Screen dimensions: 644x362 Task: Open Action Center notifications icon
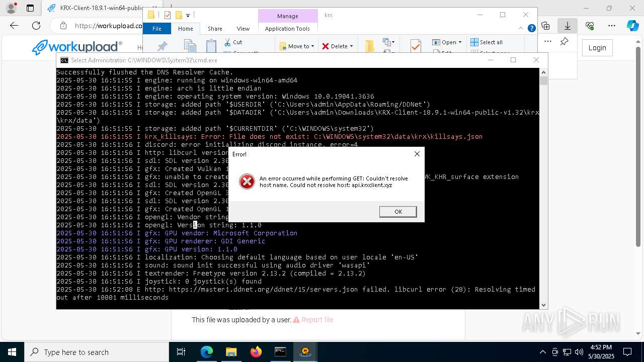627,352
